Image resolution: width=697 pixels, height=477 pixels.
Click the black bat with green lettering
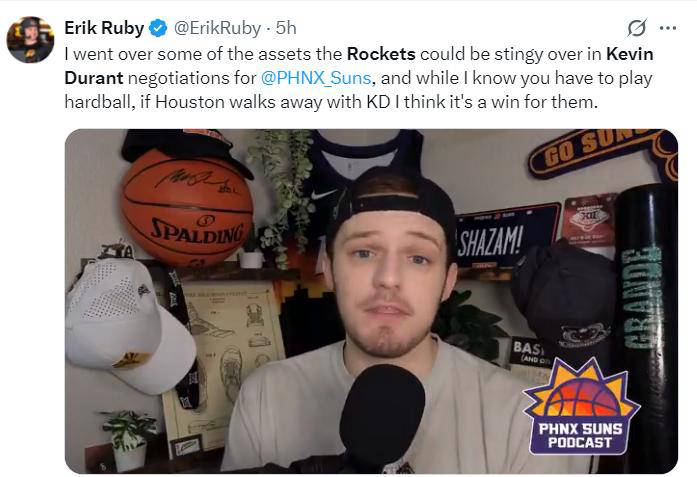click(x=645, y=328)
